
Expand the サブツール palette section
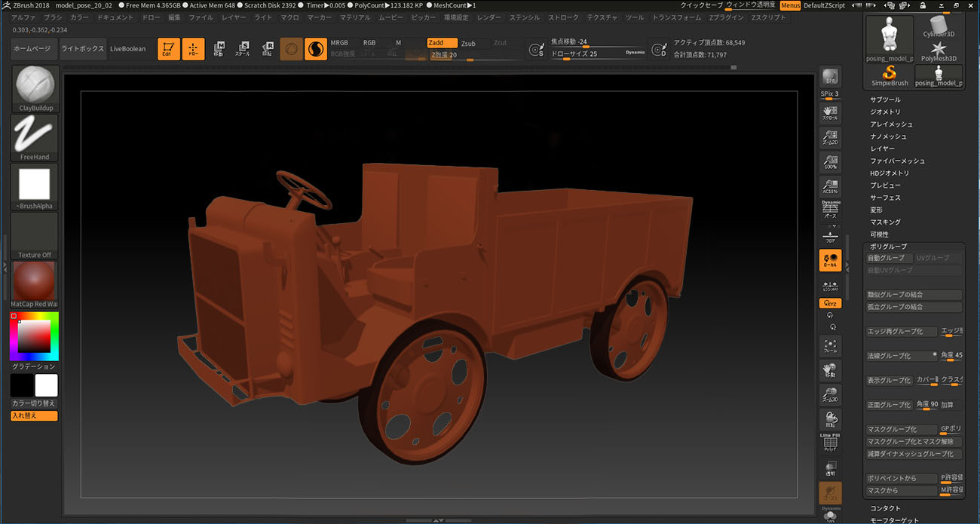885,100
